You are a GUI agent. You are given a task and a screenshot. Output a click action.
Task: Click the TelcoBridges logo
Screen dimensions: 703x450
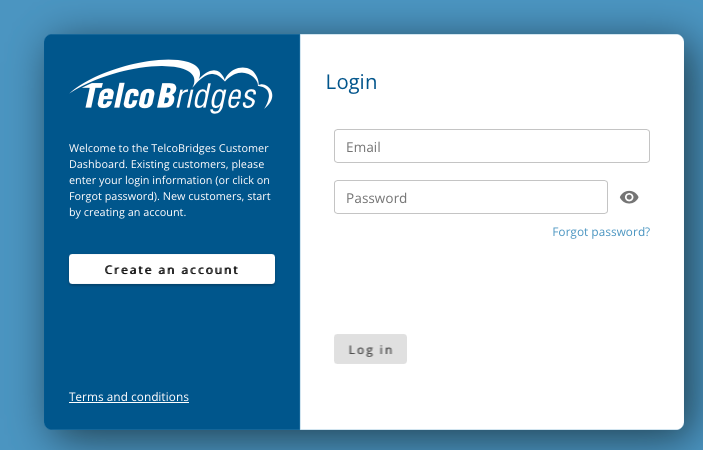point(171,87)
